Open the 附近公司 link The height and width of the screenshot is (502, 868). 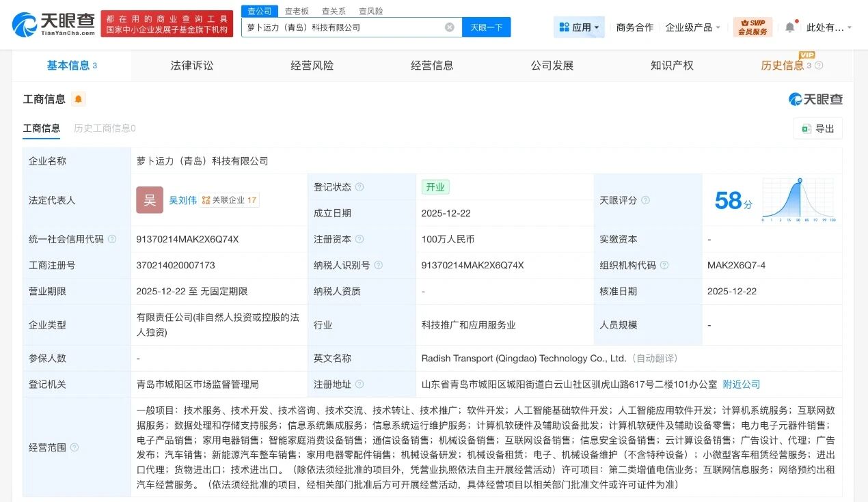click(742, 385)
